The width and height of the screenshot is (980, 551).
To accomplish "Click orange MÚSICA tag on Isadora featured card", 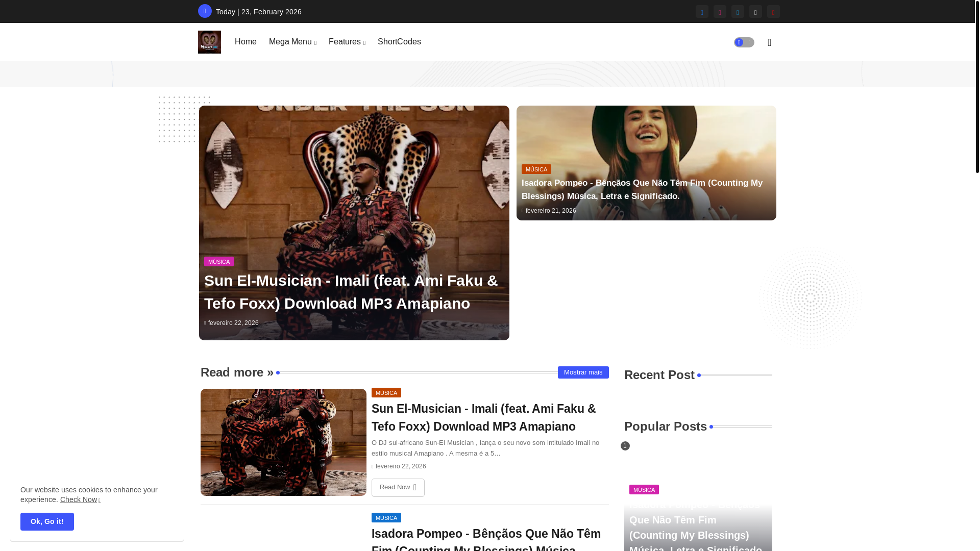I will (x=536, y=169).
